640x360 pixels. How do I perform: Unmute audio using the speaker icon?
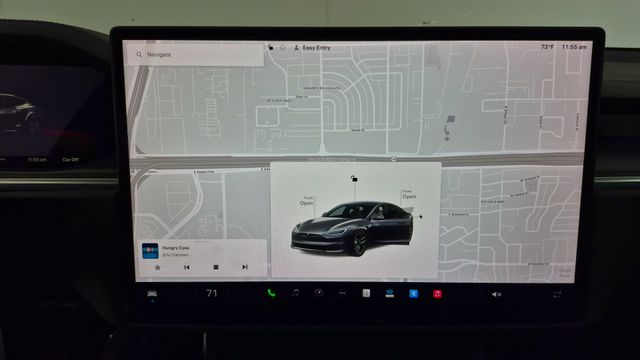click(x=496, y=294)
